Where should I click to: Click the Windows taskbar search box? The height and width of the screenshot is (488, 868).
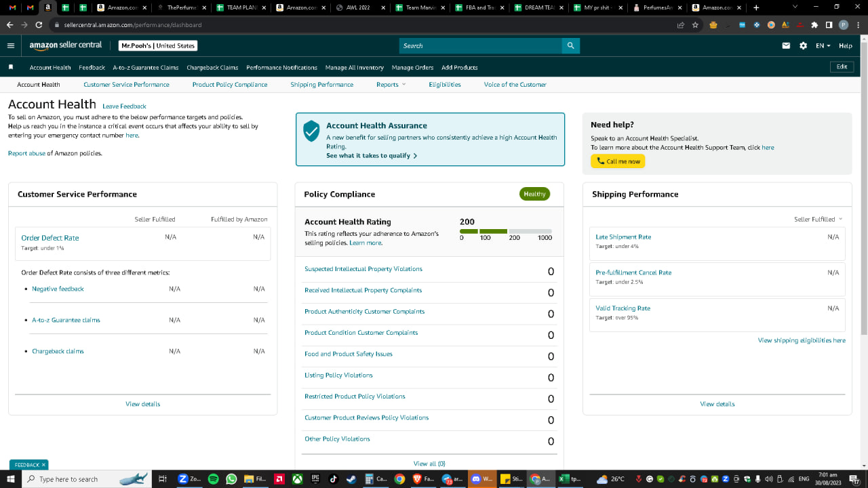pos(86,479)
